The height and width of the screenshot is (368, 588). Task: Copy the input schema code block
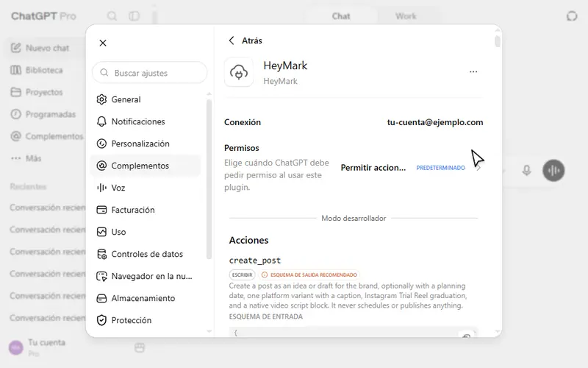[x=467, y=336]
